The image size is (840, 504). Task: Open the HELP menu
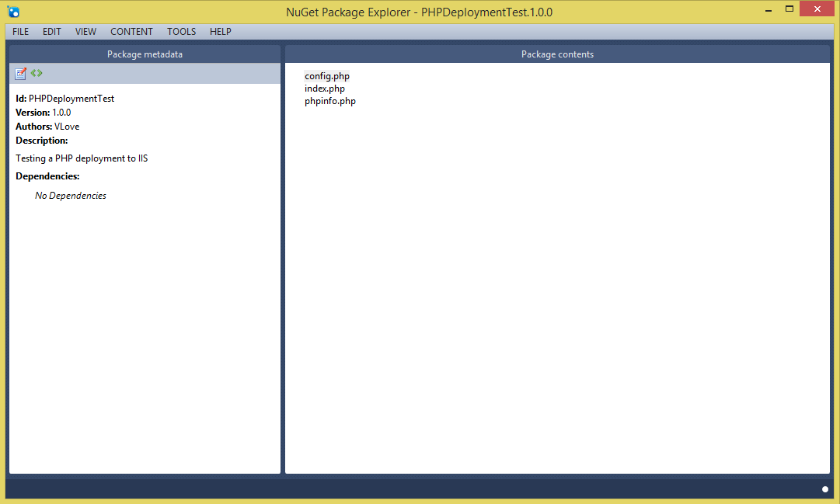point(221,32)
